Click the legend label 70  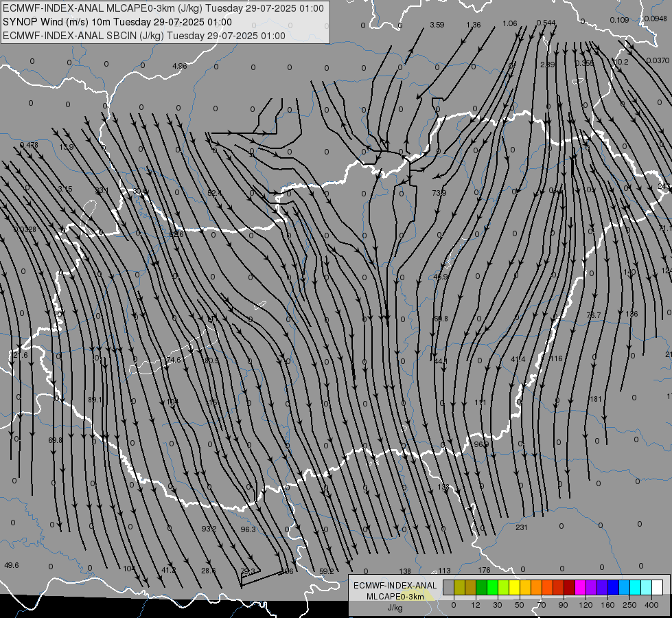tap(542, 605)
